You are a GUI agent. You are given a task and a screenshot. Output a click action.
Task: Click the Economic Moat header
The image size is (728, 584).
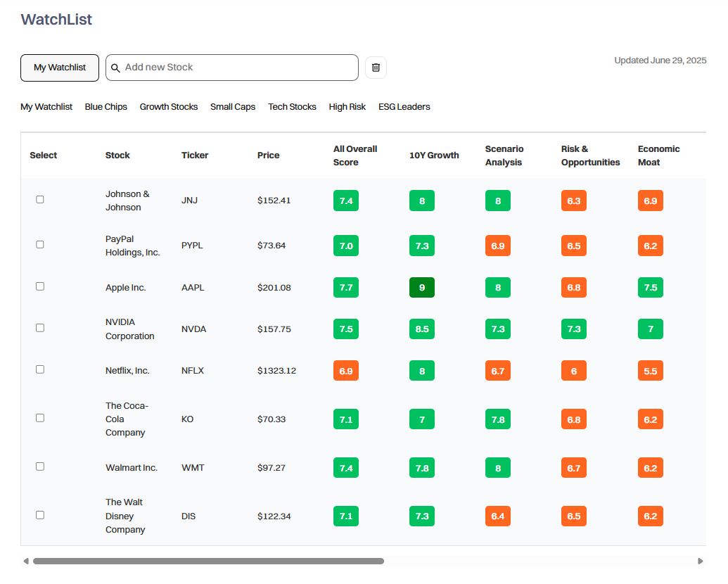click(x=658, y=155)
